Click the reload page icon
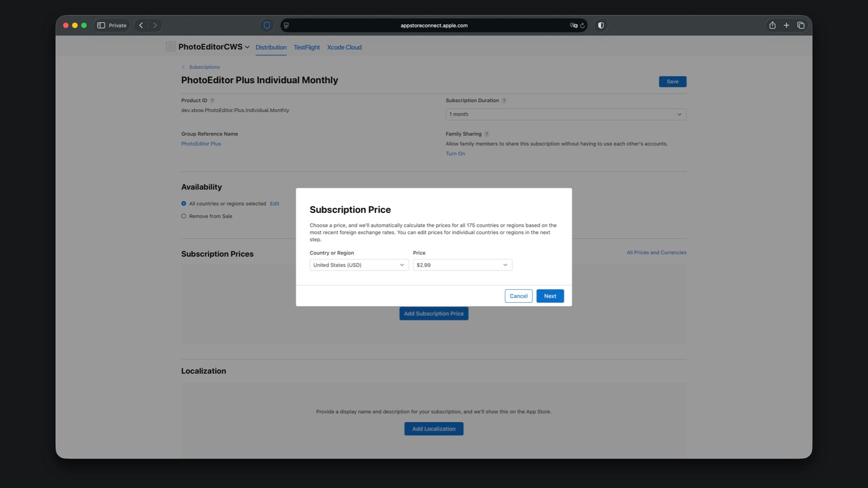The width and height of the screenshot is (868, 488). 582,25
